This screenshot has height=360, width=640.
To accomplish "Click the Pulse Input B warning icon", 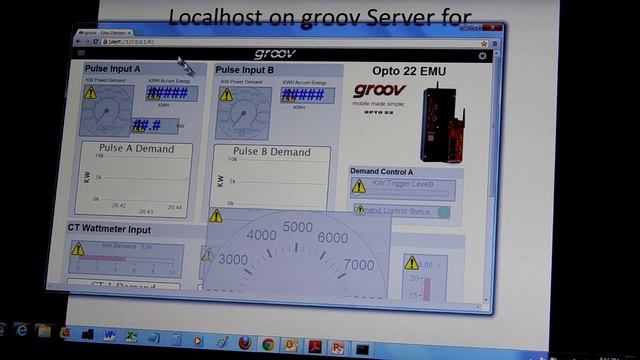I will pyautogui.click(x=226, y=95).
